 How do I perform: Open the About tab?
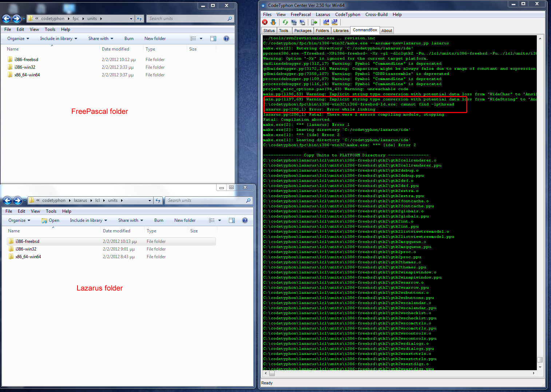[x=387, y=31]
